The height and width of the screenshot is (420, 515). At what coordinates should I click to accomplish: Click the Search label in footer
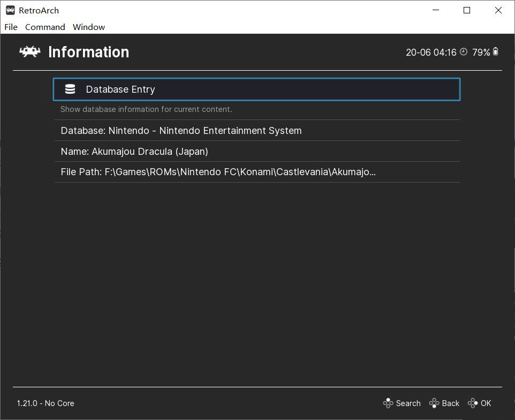coord(408,403)
